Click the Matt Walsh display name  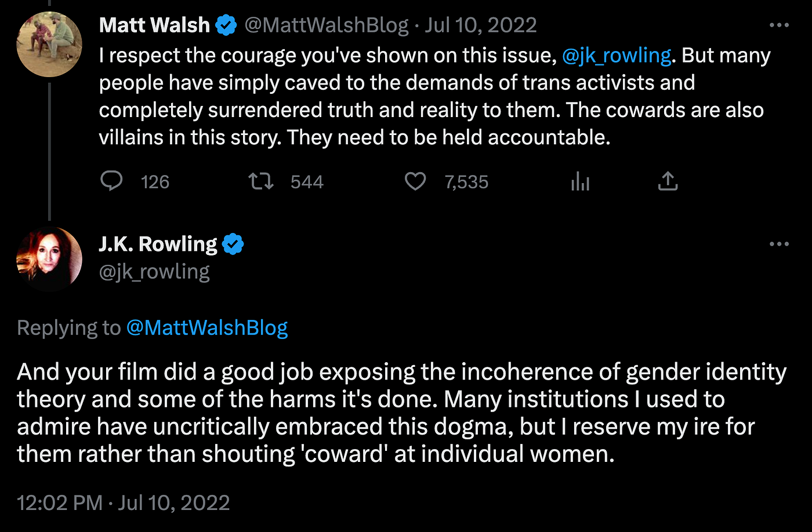pos(154,25)
